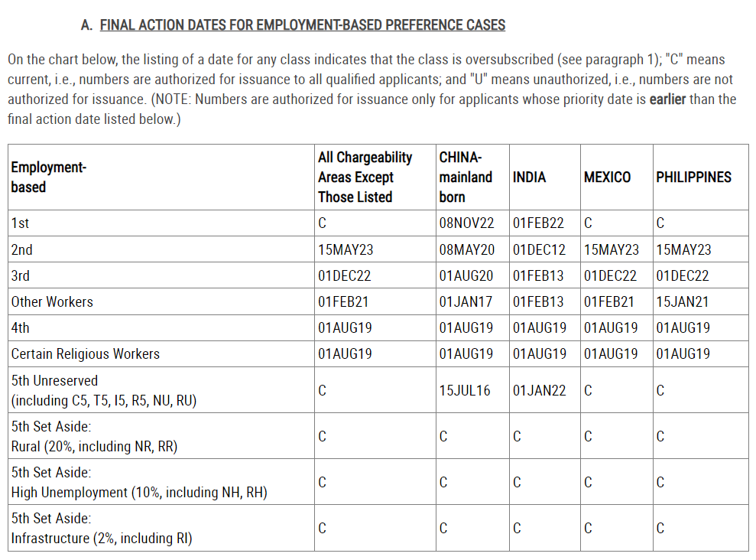
Task: Select the INDIA column header
Action: [x=529, y=177]
